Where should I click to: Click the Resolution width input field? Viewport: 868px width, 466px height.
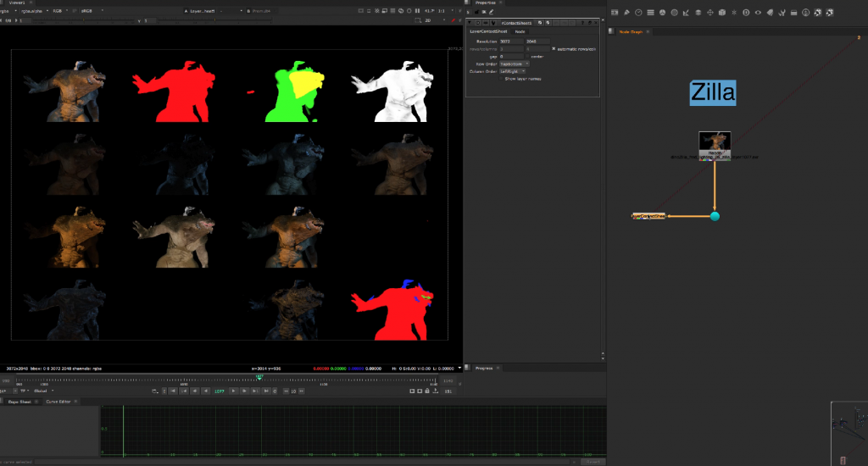pyautogui.click(x=510, y=41)
